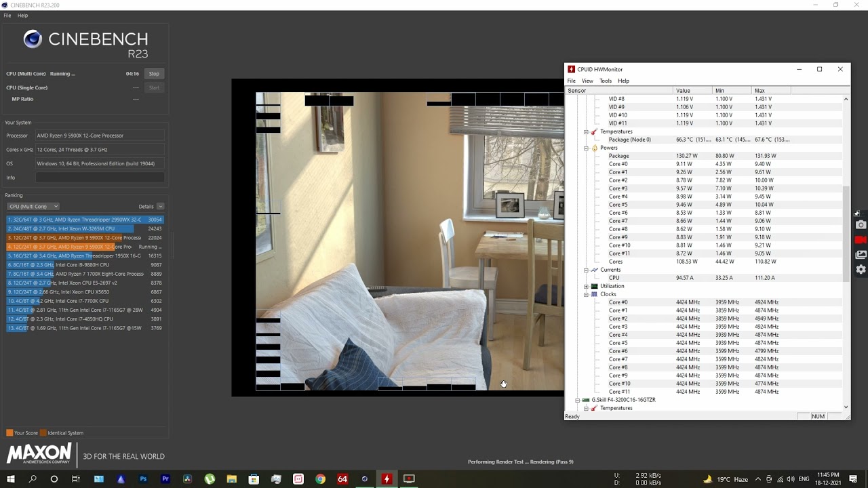Open DaVinci Resolve from the taskbar
Viewport: 868px width, 488px height.
point(187,479)
